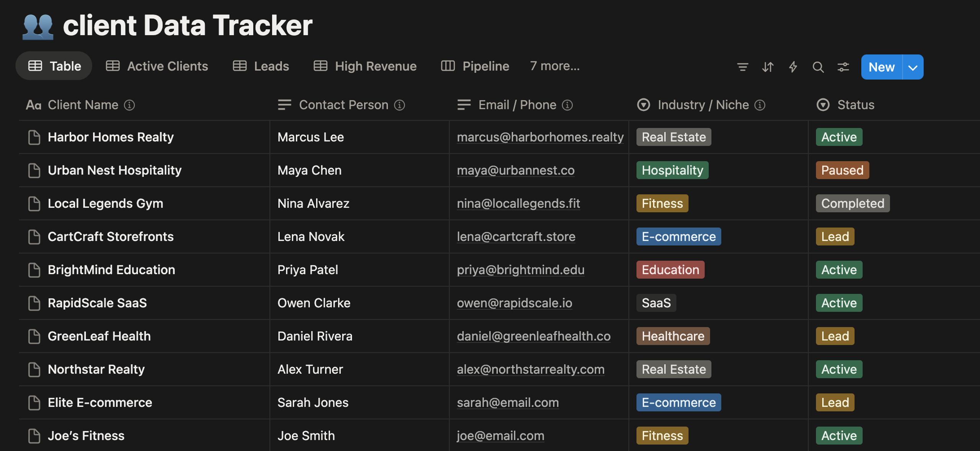The width and height of the screenshot is (980, 451).
Task: Click the info icon beside Email / Phone
Action: click(567, 105)
